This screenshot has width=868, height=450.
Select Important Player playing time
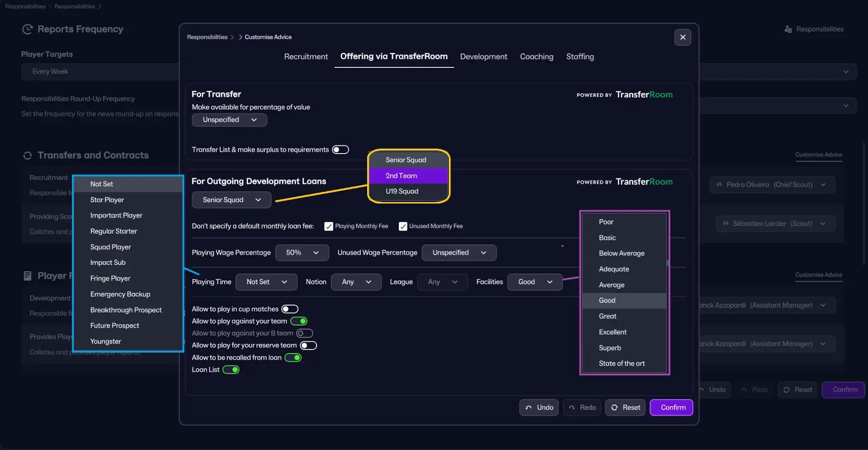[x=128, y=216]
